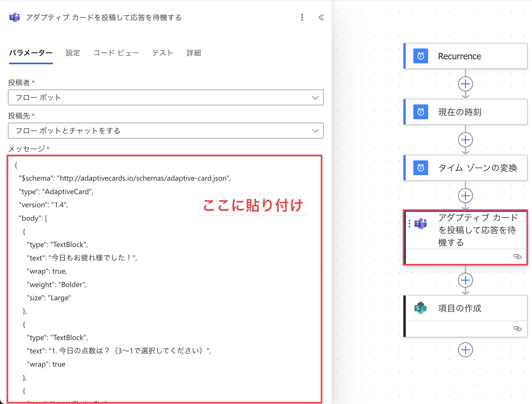The height and width of the screenshot is (404, 532).
Task: Click the SharePoint icon on 項目の作成
Action: [420, 308]
